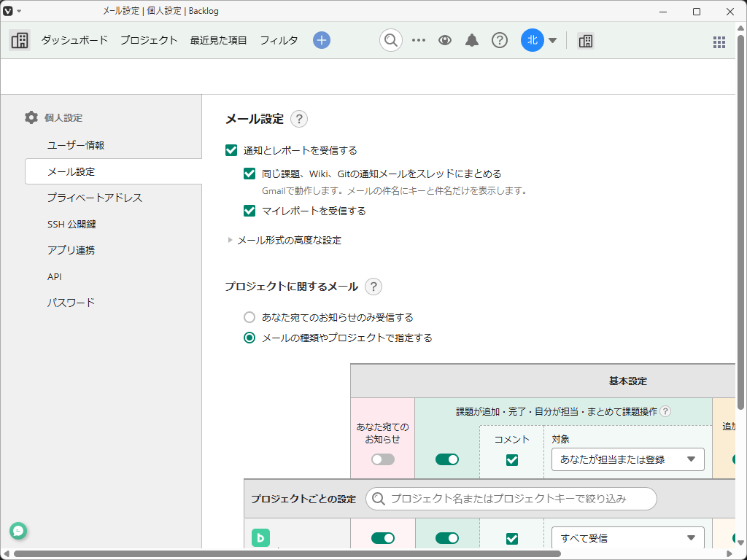Click the horizontal scrollbar thumb

coord(287,554)
